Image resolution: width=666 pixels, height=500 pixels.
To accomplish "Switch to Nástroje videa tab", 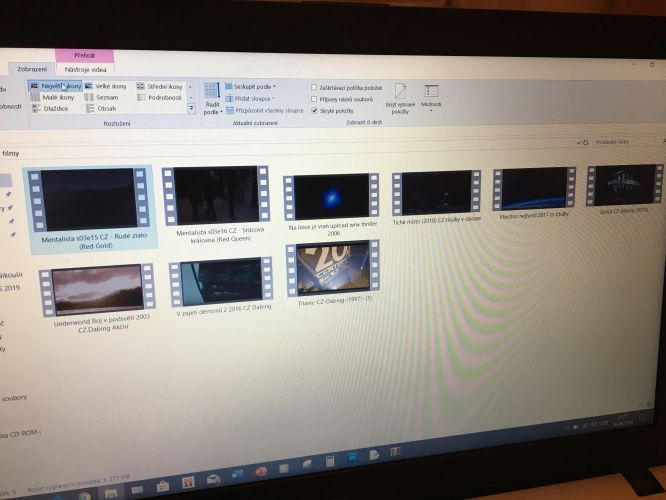I will click(x=85, y=69).
